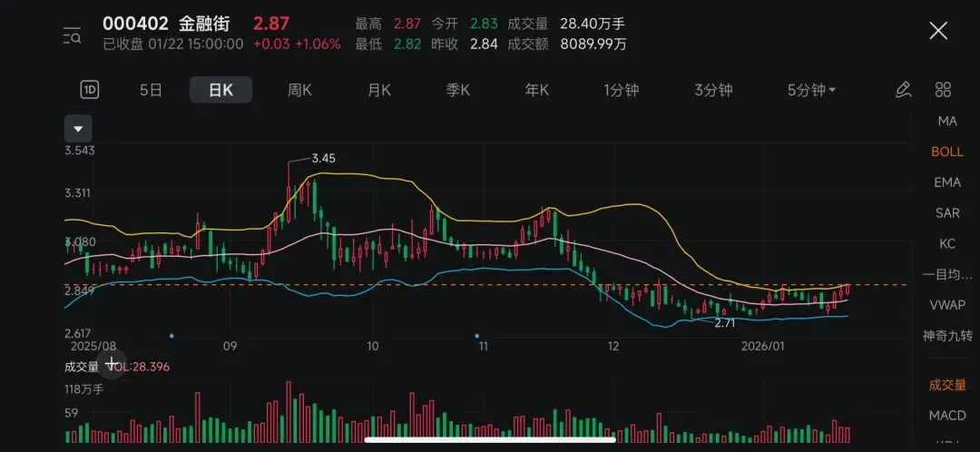The image size is (980, 452).
Task: Enable the KC indicator
Action: pyautogui.click(x=947, y=244)
